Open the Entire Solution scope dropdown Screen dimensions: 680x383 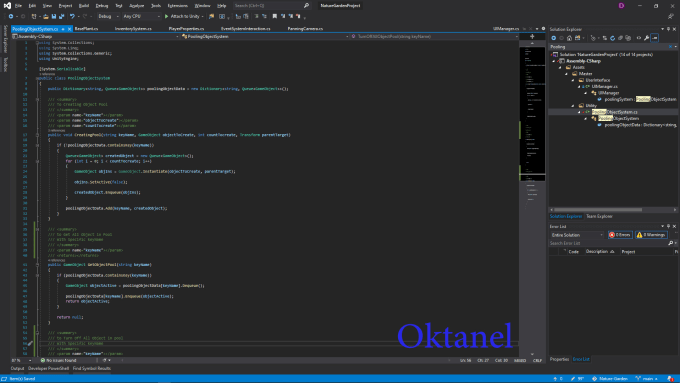pos(577,235)
